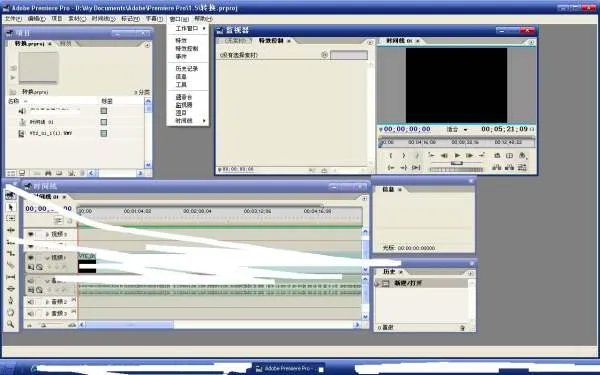This screenshot has width=600, height=375.
Task: Step forward one frame in monitor
Action: (x=470, y=155)
